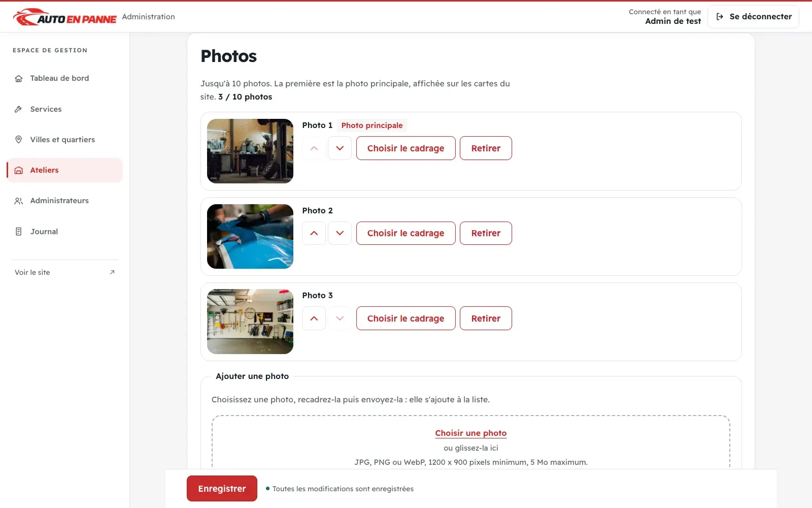
Task: Click the Auto en Panne logo
Action: [x=65, y=17]
